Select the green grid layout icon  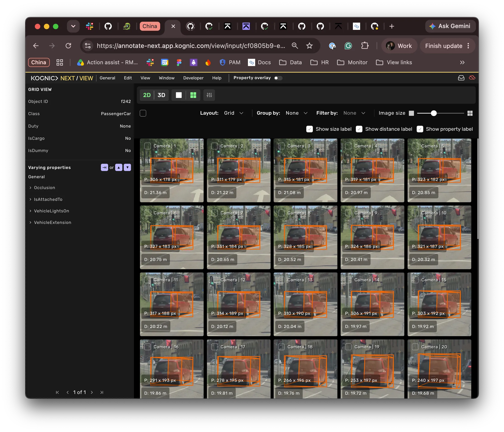[x=193, y=95]
